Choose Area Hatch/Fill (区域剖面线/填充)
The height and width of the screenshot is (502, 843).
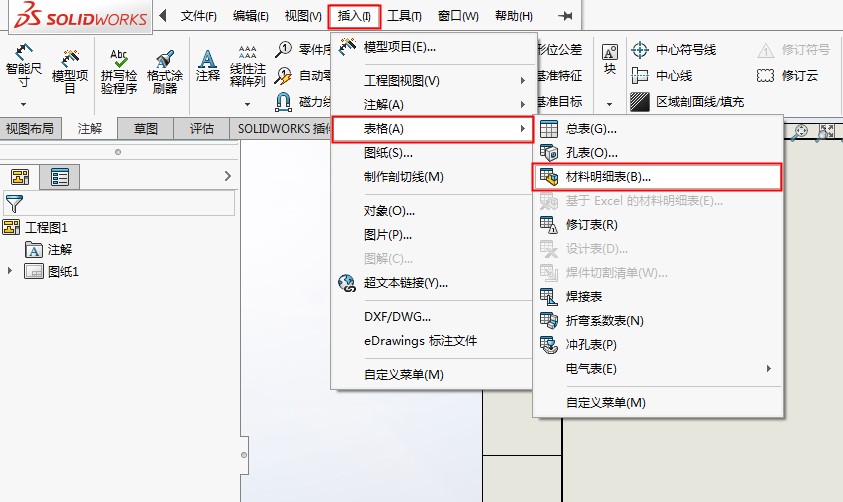[x=687, y=102]
